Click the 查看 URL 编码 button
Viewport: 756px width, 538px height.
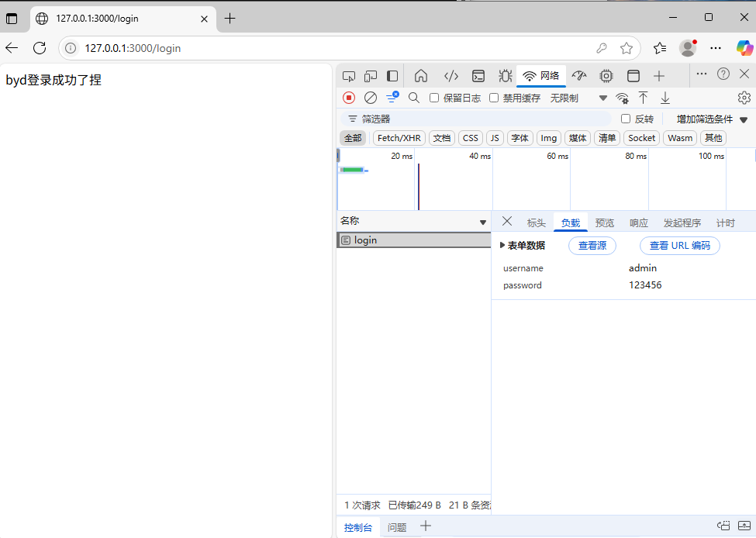(x=680, y=246)
